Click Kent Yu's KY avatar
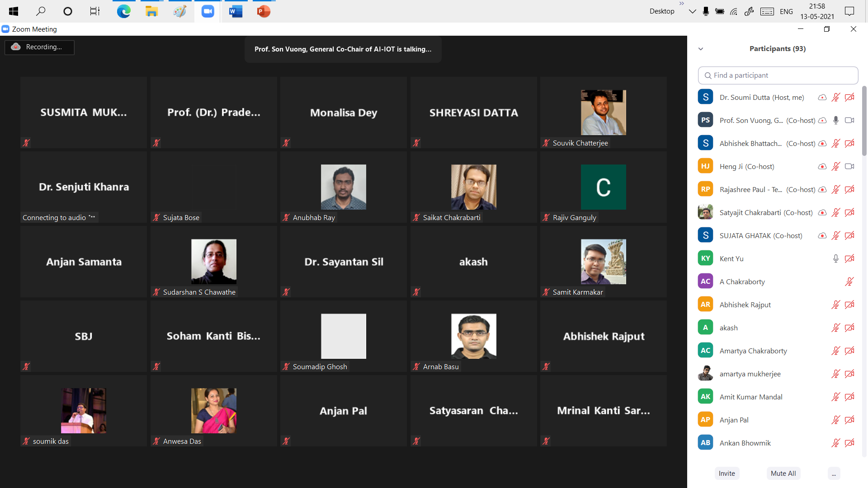The height and width of the screenshot is (488, 868). 705,258
